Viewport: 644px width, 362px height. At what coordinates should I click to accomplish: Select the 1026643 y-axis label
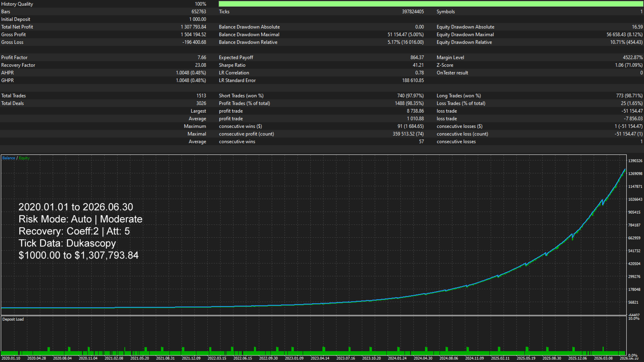(635, 200)
